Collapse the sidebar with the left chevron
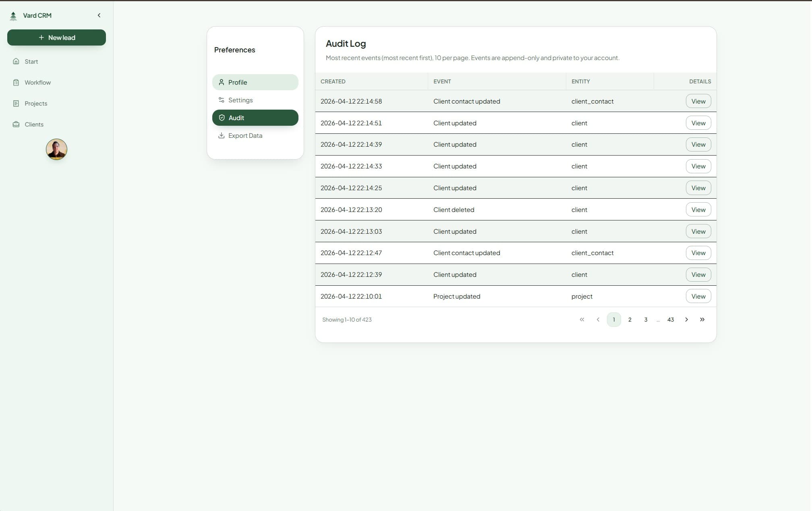The image size is (812, 511). tap(99, 15)
